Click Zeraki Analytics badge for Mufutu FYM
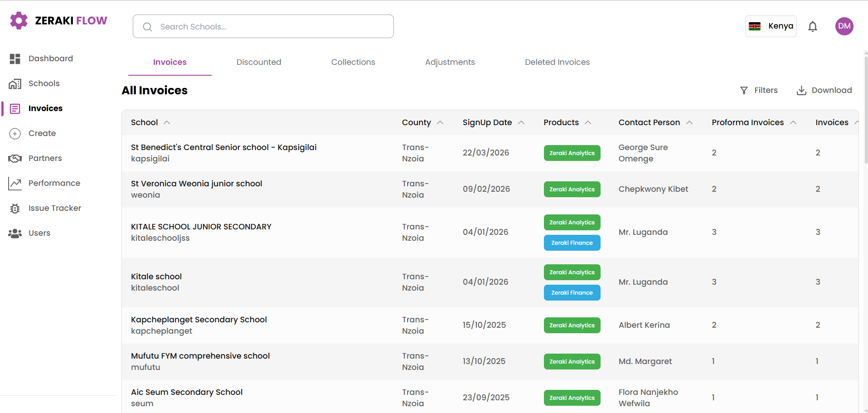Screen dimensions: 868x413 (572, 362)
